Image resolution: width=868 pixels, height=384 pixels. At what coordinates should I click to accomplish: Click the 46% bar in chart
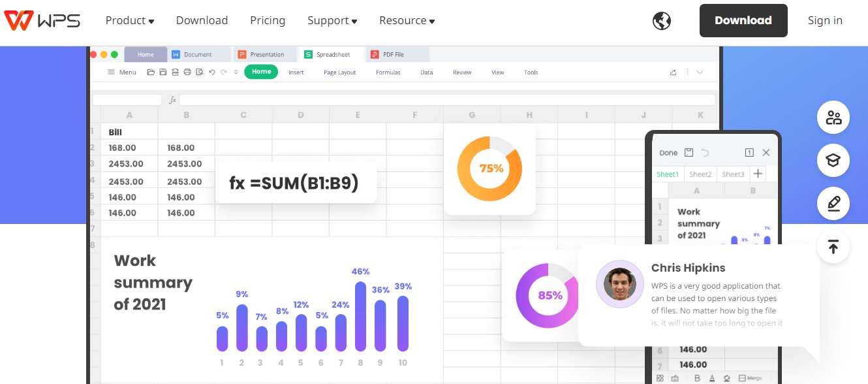361,316
